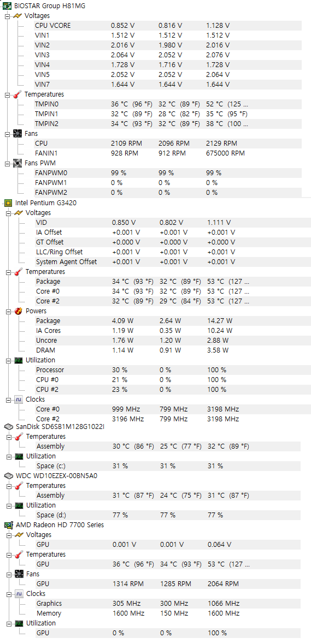Collapse the AMD Radeon Clocks node

(x=9, y=594)
